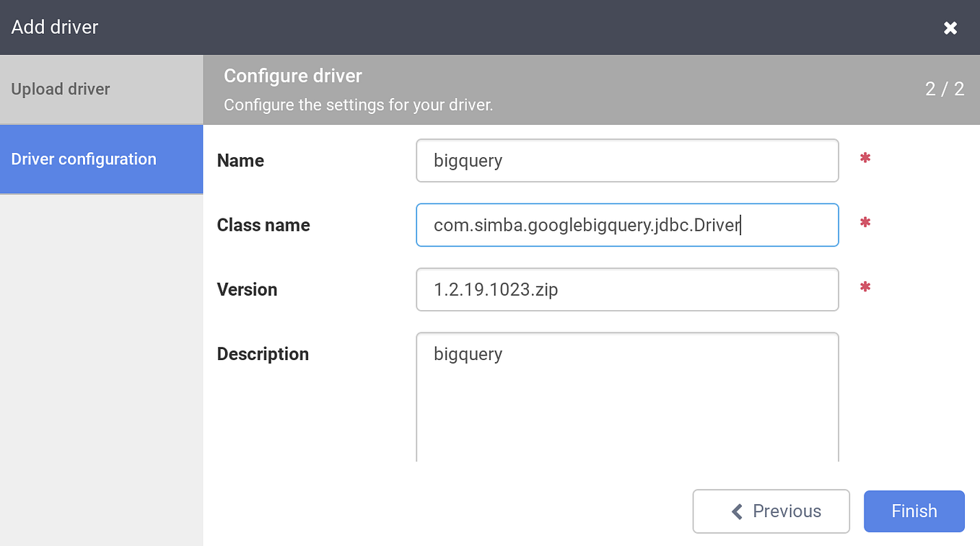Click the Previous button
This screenshot has height=546, width=980.
[771, 511]
